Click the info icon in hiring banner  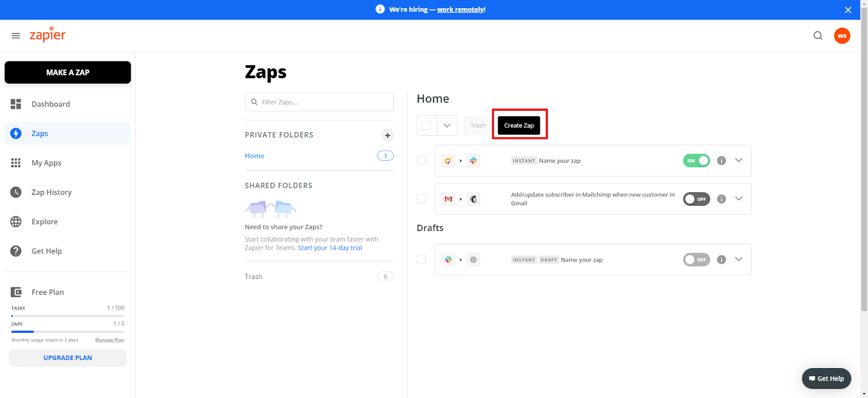pos(380,9)
